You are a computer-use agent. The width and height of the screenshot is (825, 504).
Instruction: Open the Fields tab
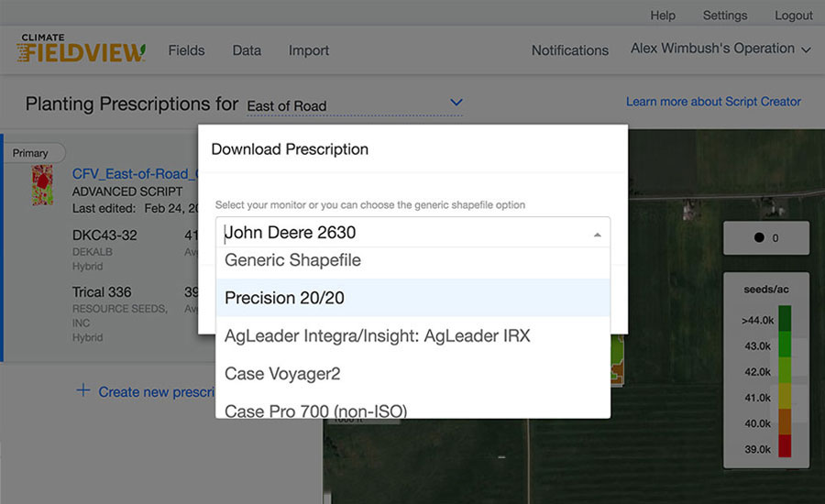186,50
